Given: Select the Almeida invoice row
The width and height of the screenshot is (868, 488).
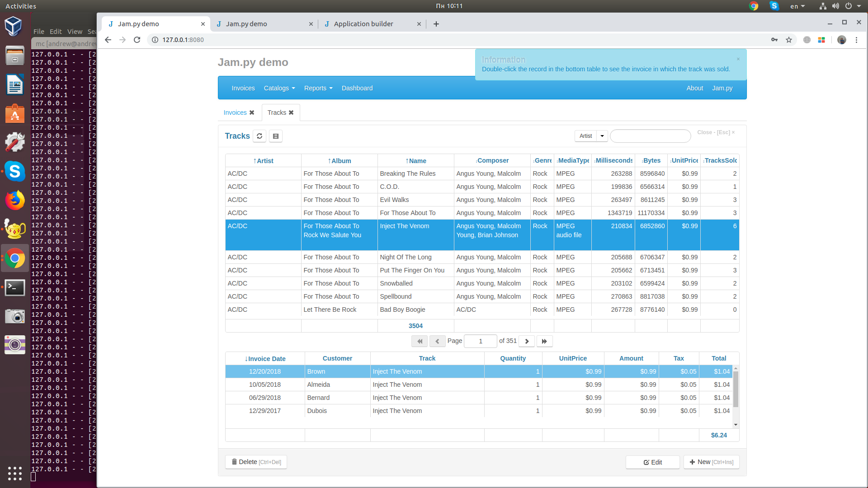Looking at the screenshot, I should [x=479, y=385].
